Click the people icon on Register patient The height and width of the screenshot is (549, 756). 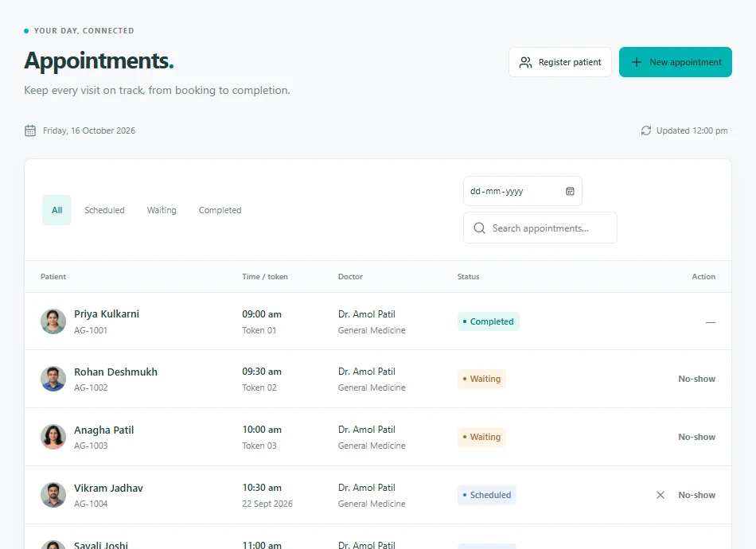(x=525, y=62)
